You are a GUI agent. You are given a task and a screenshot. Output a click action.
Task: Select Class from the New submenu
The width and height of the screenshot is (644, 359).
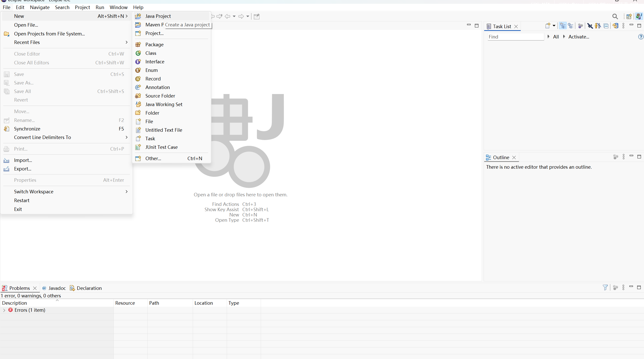151,53
